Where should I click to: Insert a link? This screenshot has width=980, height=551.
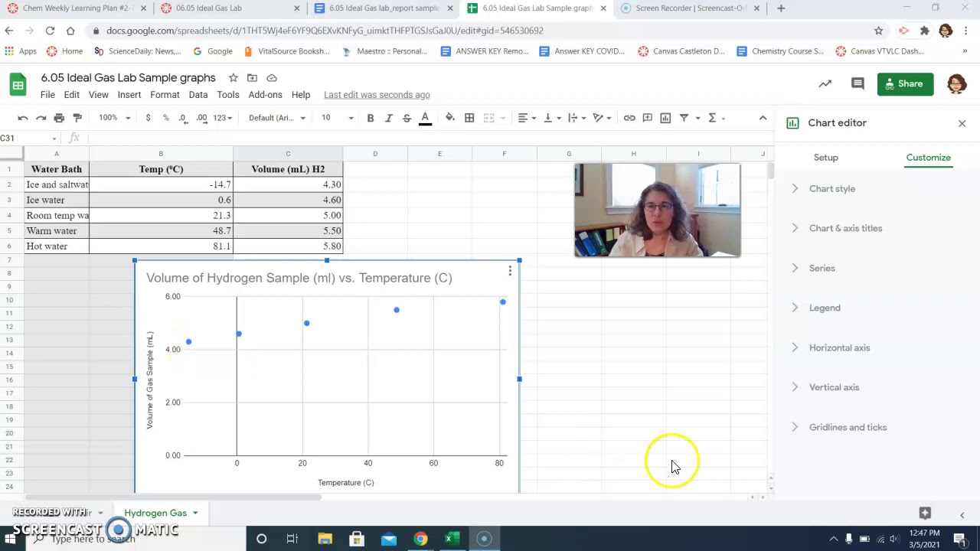click(x=629, y=118)
